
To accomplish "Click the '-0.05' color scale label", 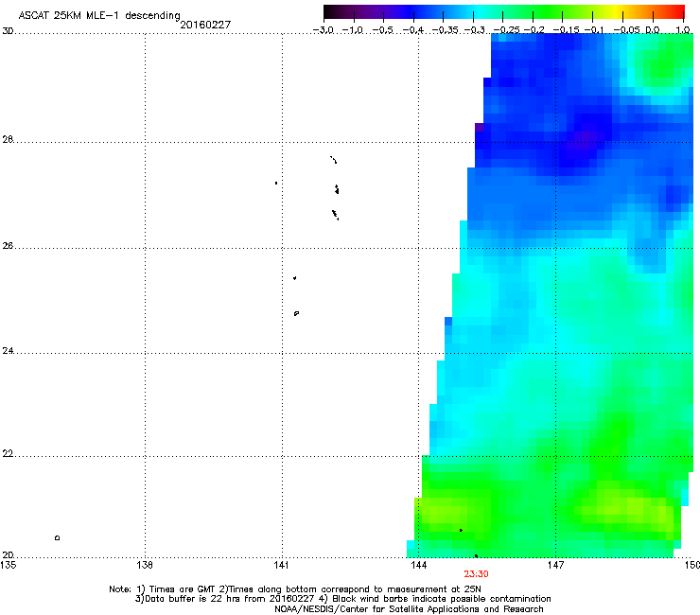I will [627, 30].
